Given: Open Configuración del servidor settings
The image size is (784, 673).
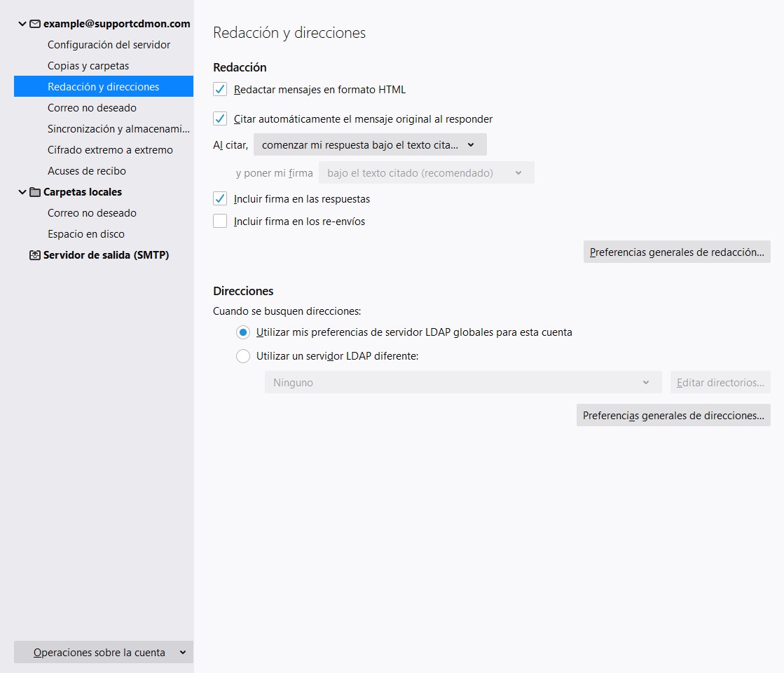Looking at the screenshot, I should tap(109, 45).
